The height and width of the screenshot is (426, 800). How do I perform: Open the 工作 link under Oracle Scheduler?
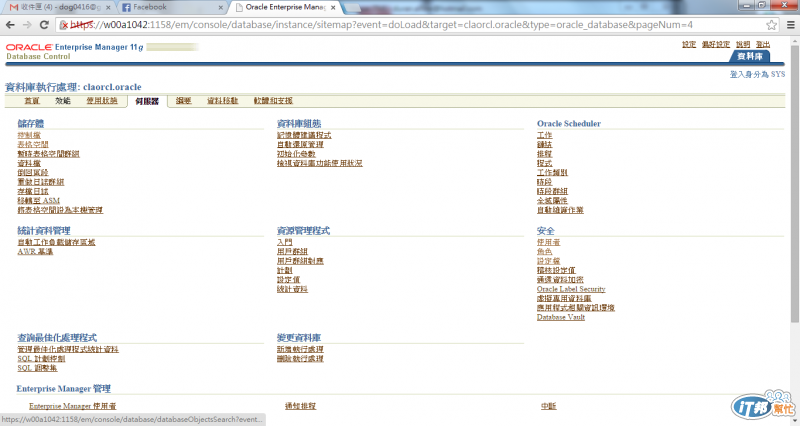click(544, 135)
